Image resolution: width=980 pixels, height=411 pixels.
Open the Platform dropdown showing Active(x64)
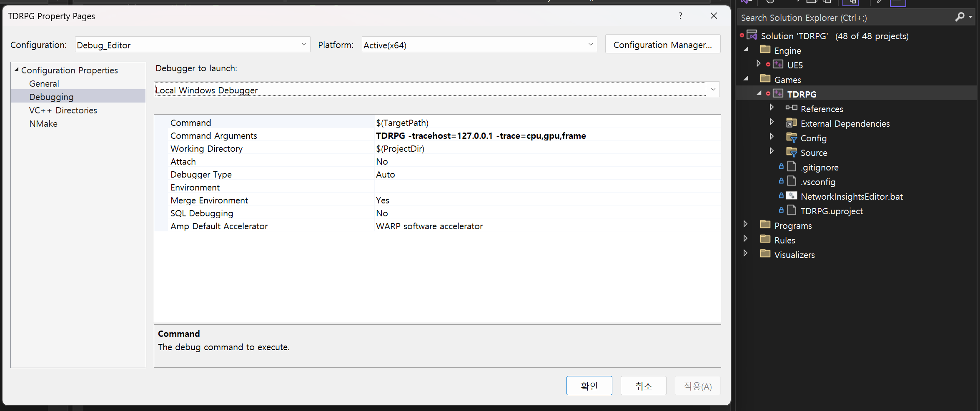tap(479, 45)
